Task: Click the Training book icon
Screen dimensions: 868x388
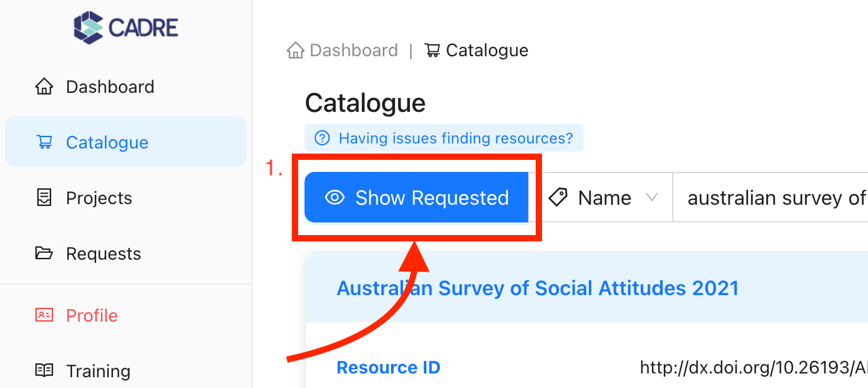Action: click(44, 371)
